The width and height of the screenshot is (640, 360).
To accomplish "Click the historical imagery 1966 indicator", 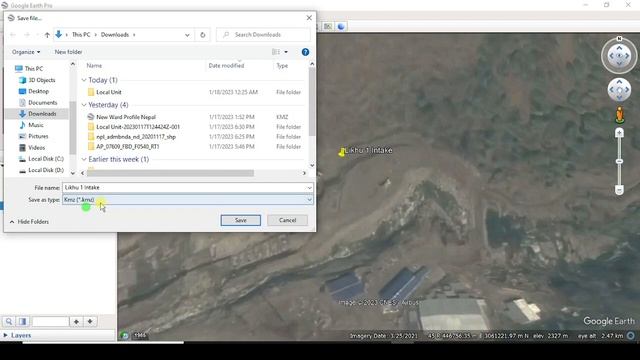I will pos(140,335).
